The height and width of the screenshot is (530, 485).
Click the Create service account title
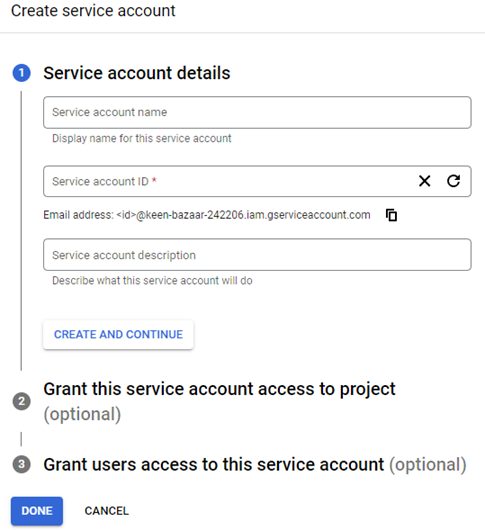click(93, 10)
